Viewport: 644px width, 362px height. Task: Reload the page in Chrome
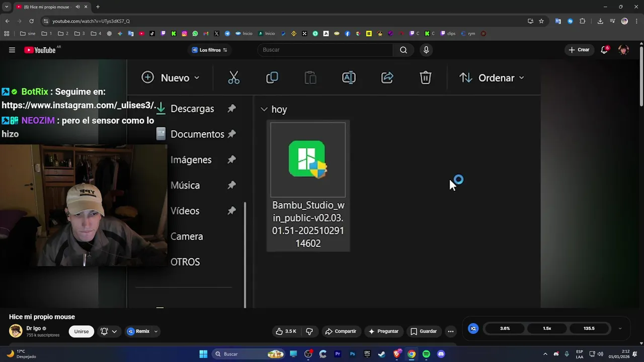31,21
